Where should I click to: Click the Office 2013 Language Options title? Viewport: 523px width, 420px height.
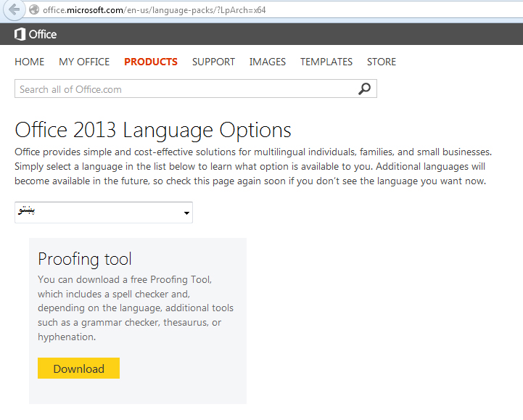click(153, 131)
